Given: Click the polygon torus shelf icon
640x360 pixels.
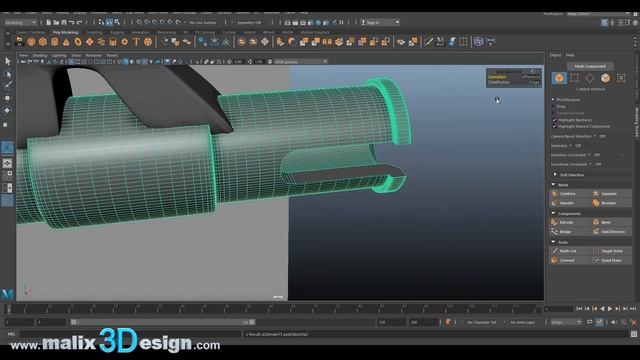Looking at the screenshot, I should (78, 42).
